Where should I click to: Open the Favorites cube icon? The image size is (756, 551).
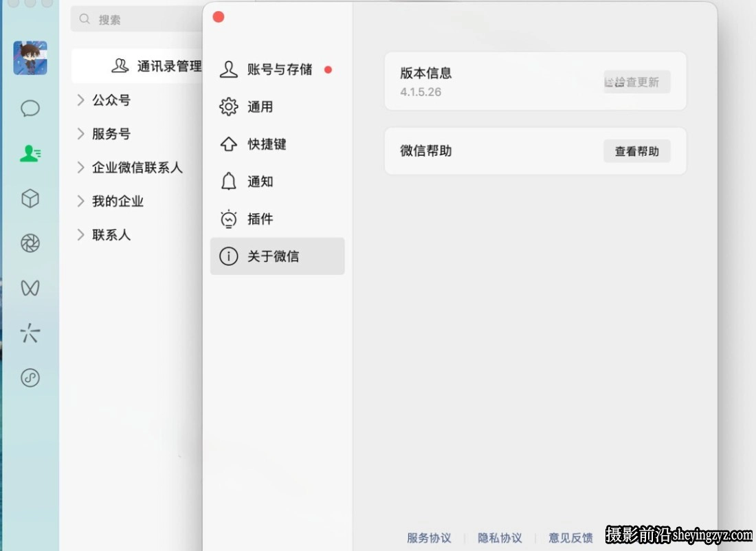pyautogui.click(x=30, y=198)
